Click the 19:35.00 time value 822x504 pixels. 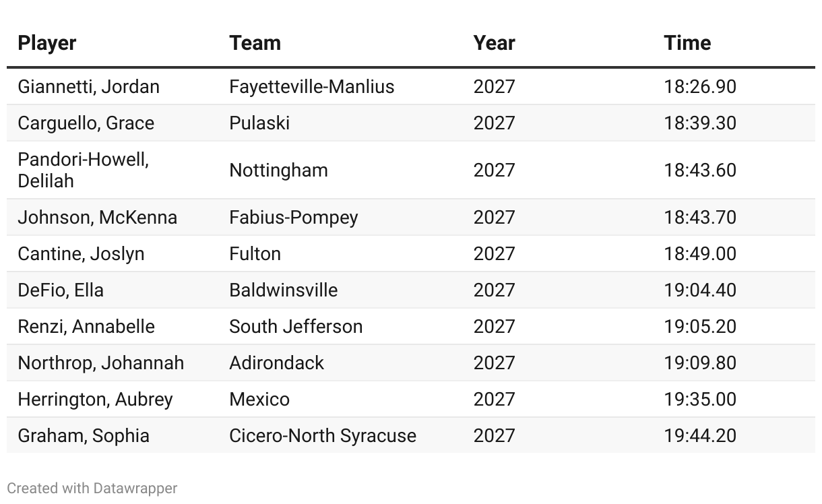tap(700, 400)
